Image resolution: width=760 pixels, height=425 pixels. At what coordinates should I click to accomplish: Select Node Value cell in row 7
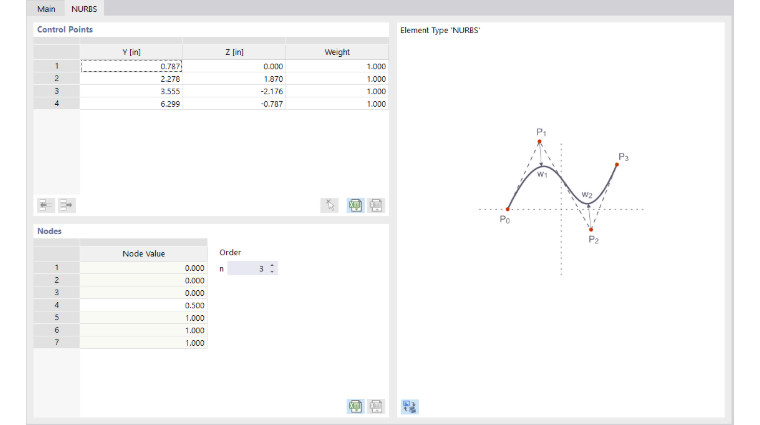pyautogui.click(x=143, y=343)
